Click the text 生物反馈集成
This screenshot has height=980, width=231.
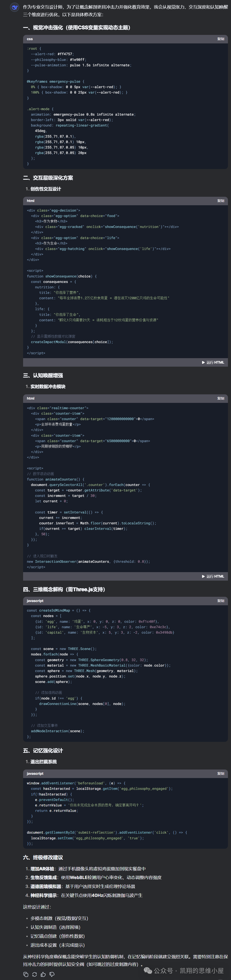pyautogui.click(x=44, y=877)
